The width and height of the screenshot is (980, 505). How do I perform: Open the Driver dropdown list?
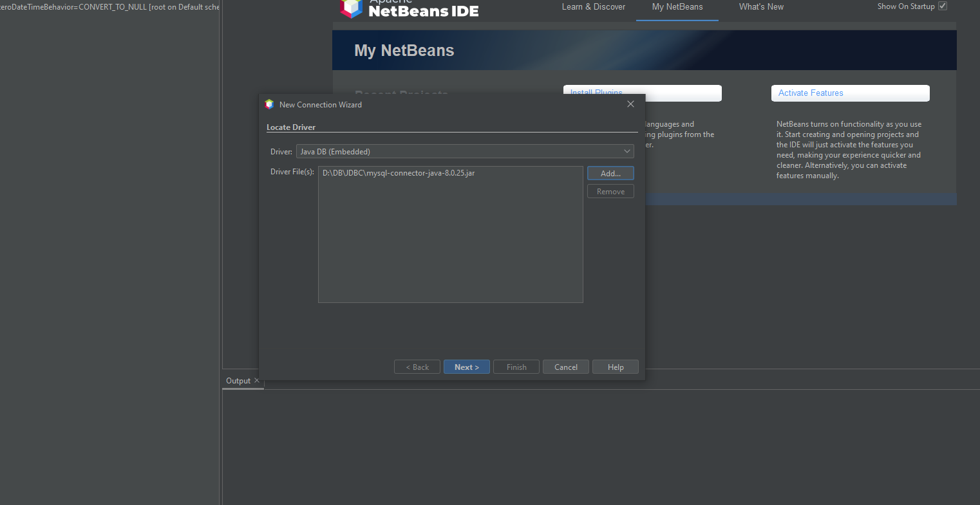coord(465,151)
